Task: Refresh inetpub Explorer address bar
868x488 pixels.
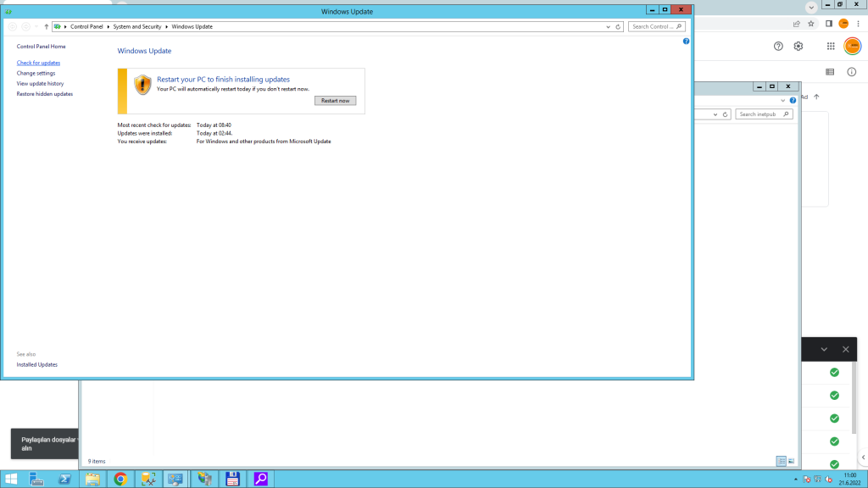Action: point(725,114)
